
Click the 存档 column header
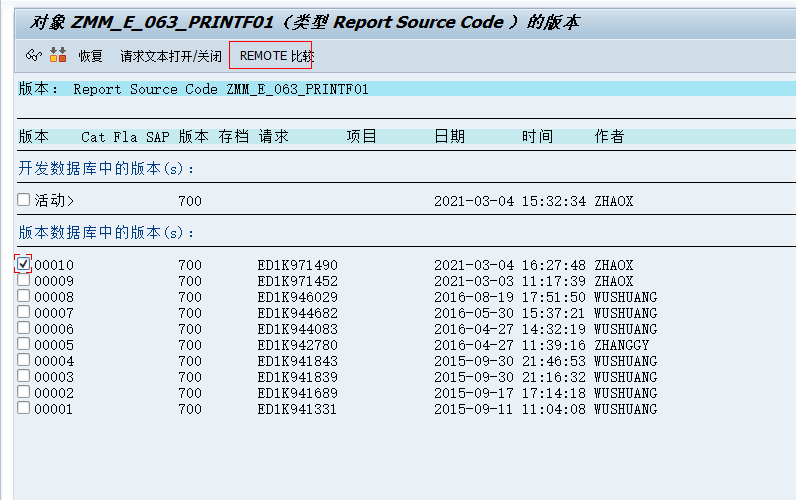234,137
